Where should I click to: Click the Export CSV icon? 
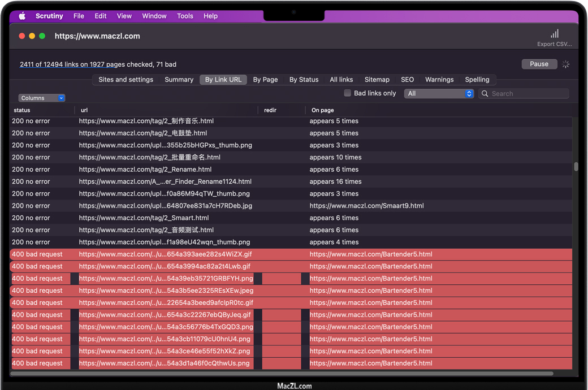pyautogui.click(x=555, y=34)
